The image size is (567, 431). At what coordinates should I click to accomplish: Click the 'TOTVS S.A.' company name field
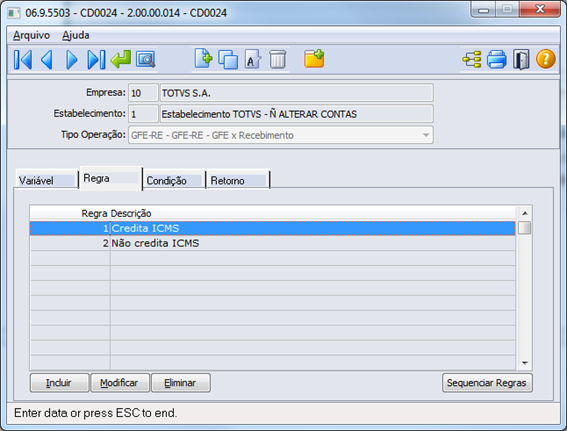297,93
